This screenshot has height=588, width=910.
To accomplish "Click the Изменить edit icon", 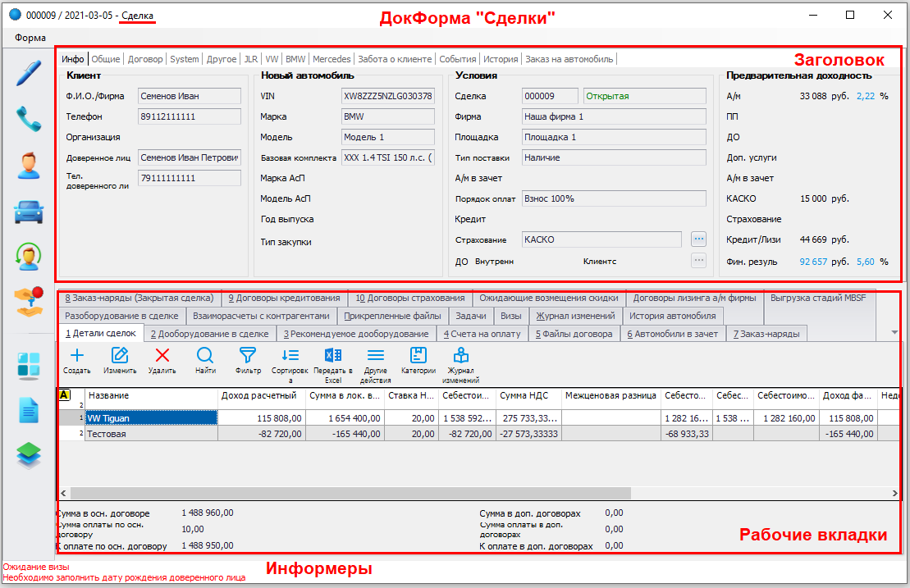I will (x=120, y=355).
